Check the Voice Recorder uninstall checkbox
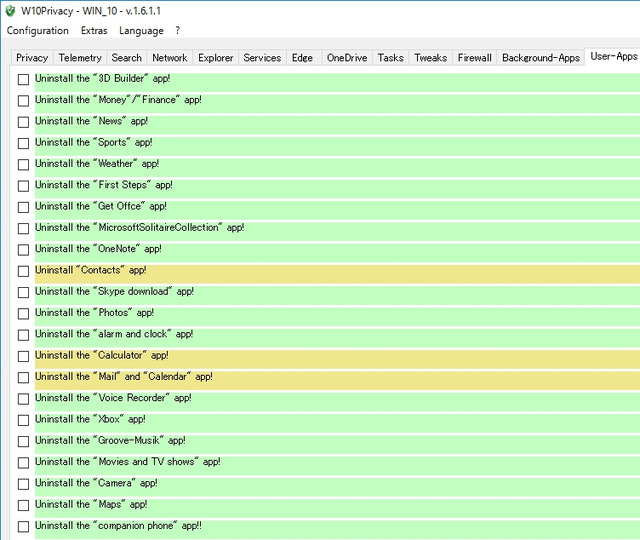The image size is (640, 540). point(23,399)
